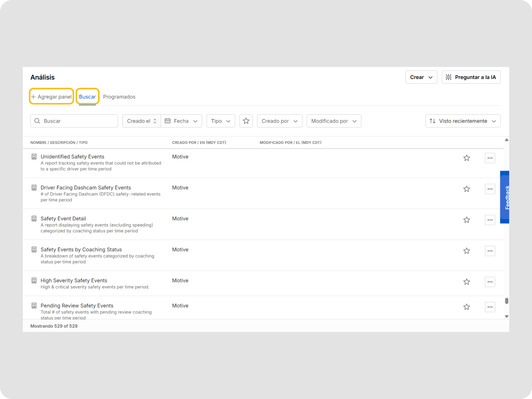This screenshot has width=532, height=399.
Task: Open three-dot menu for Pending Review Safety Events
Action: (x=490, y=307)
